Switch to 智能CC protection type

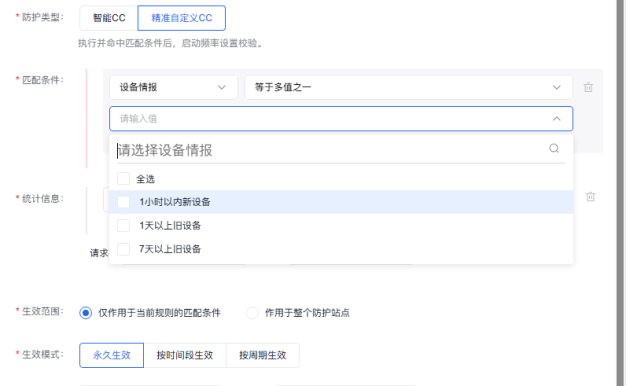click(109, 18)
